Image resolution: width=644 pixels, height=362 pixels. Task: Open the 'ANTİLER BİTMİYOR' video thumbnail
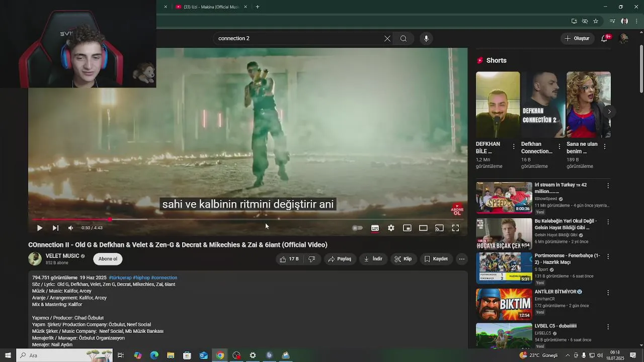[504, 305]
